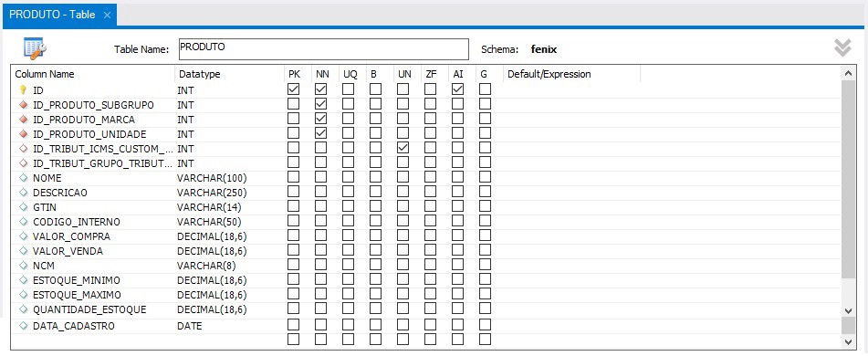Uncheck the PK checkbox for ID
The image size is (868, 356).
click(x=293, y=89)
